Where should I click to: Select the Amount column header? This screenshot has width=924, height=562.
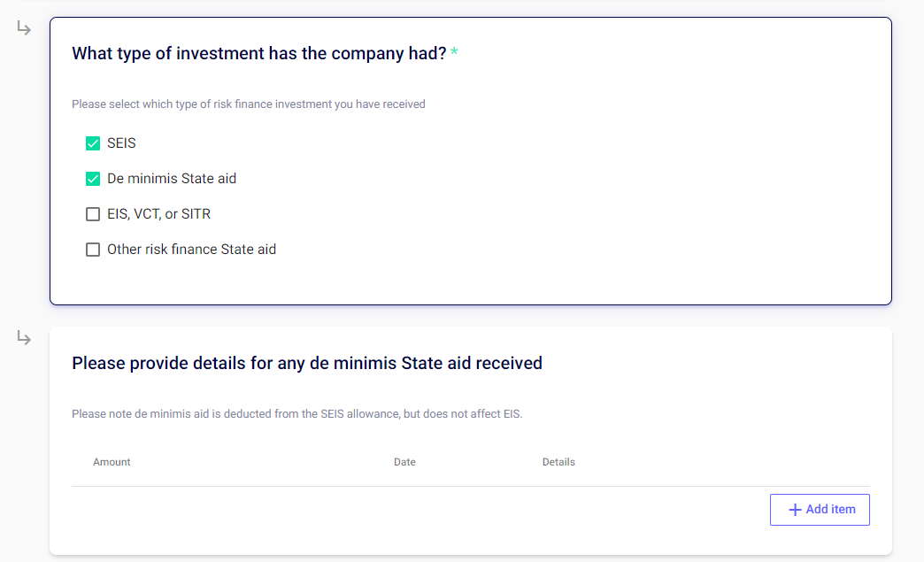point(112,462)
